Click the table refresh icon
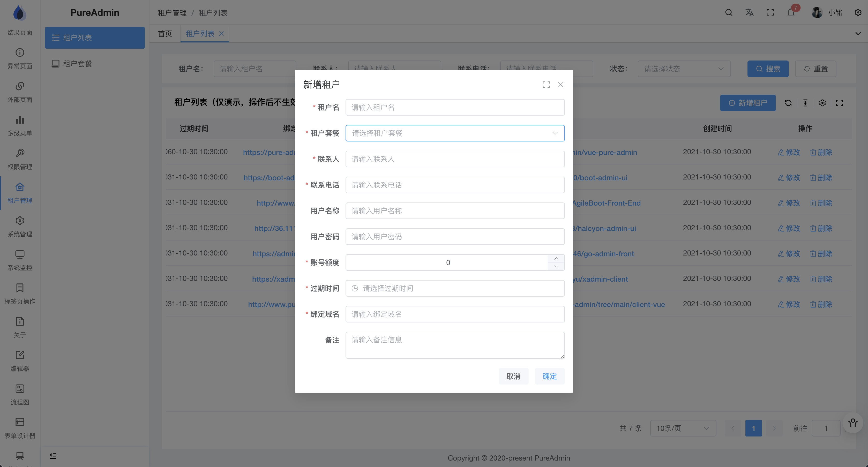 tap(788, 103)
